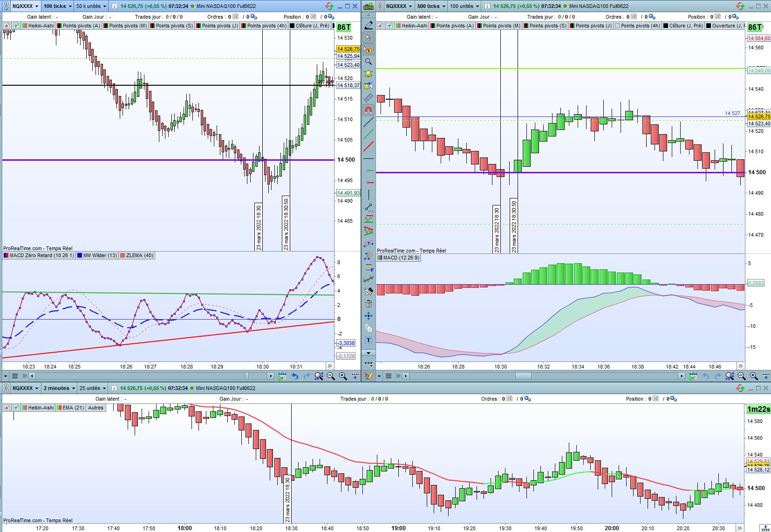Choose the triangle pattern drawing tool
This screenshot has width=771, height=532.
(368, 231)
